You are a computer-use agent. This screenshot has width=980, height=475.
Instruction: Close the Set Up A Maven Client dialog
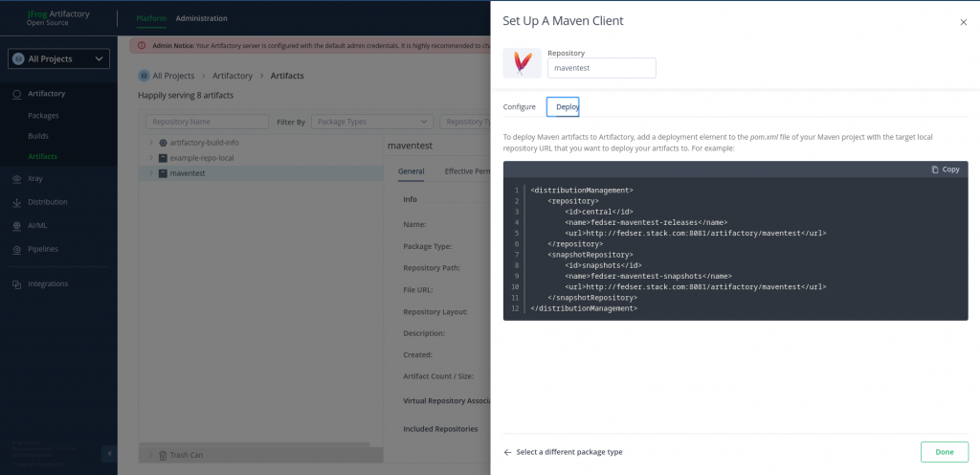963,22
